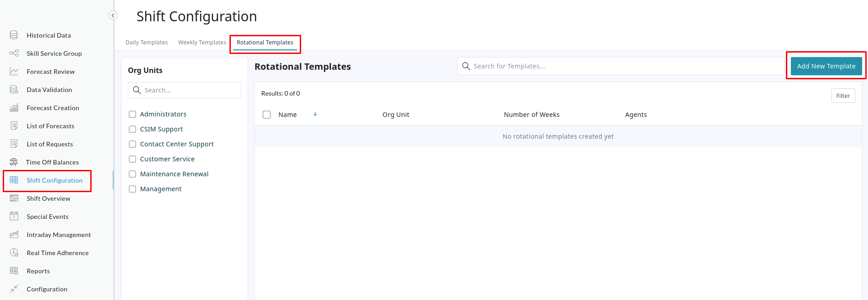Screen dimensions: 868x300
Task: Switch to the Weekly Templates tab
Action: point(202,43)
